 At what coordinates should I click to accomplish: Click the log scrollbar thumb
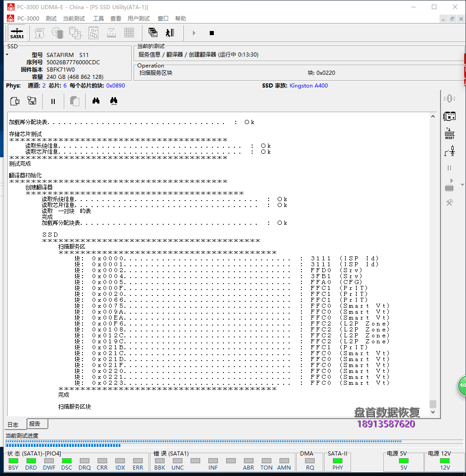[x=433, y=404]
